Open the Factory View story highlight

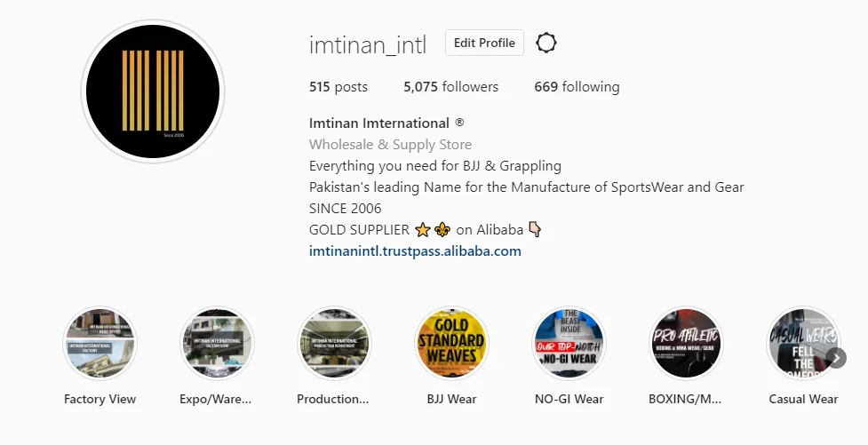[100, 343]
